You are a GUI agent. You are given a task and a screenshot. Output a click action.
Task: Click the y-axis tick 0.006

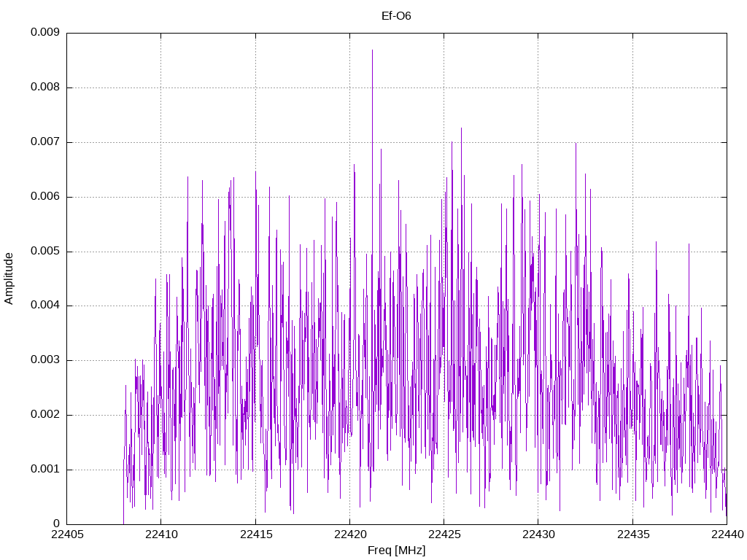coord(45,197)
